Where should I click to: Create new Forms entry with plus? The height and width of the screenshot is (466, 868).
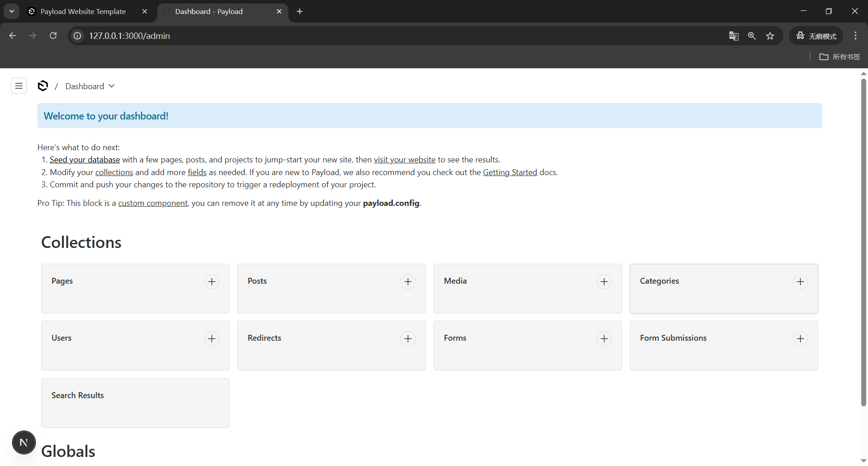pos(604,338)
